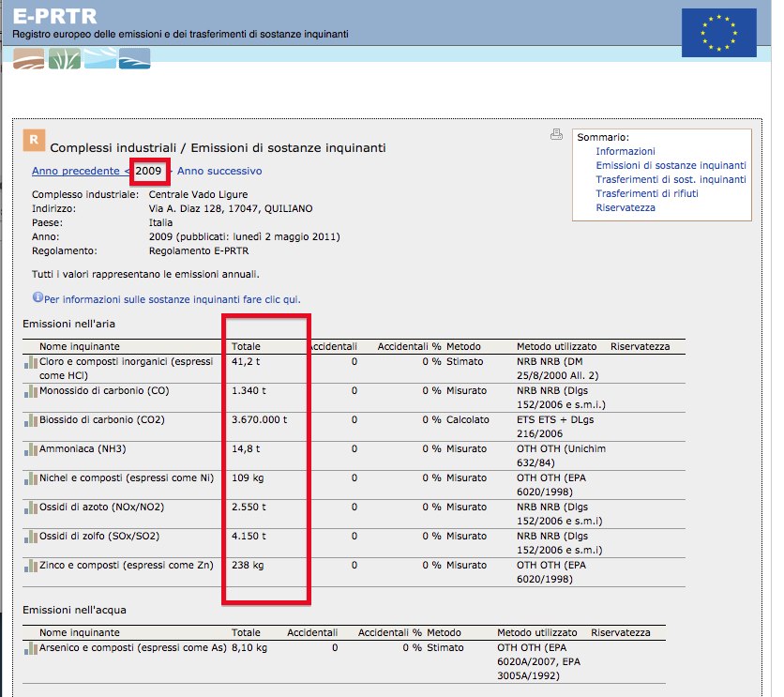784x697 pixels.
Task: Open Riservatezza link in Sommario
Action: (625, 207)
